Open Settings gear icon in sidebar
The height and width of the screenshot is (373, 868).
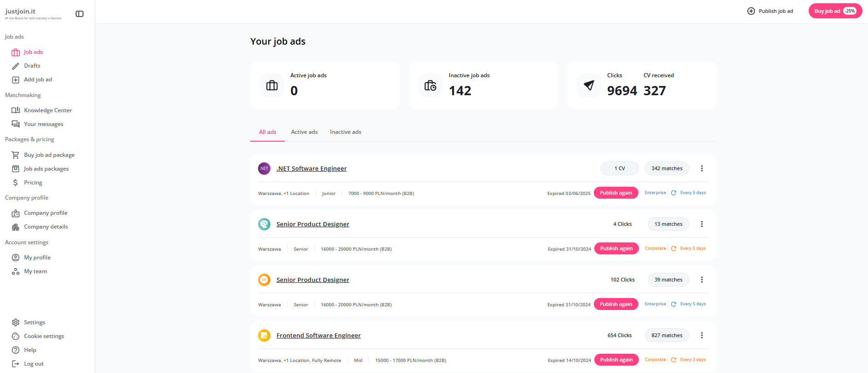coord(16,322)
